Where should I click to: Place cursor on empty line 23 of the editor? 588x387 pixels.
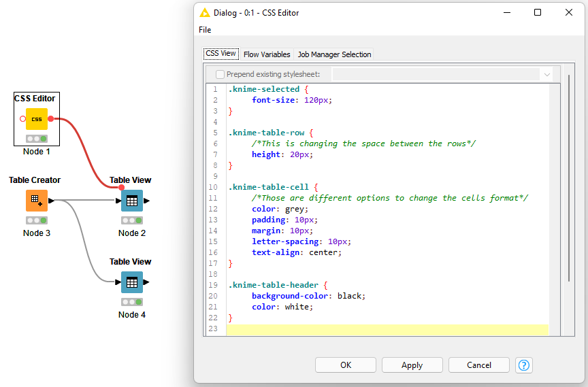coord(381,329)
